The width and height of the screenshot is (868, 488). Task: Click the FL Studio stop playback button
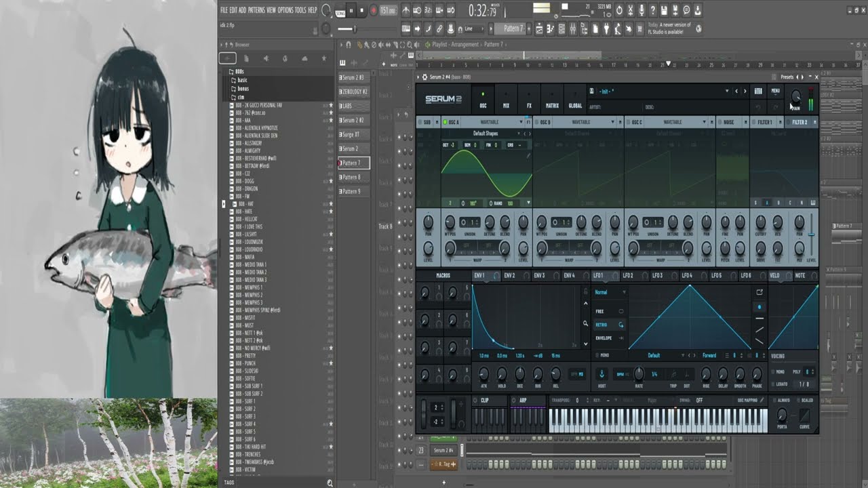coord(361,10)
